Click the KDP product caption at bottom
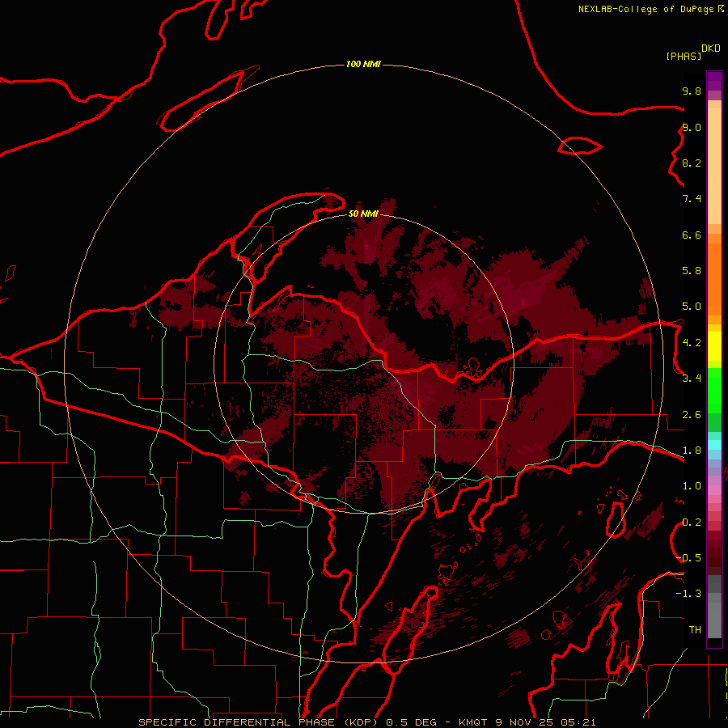The height and width of the screenshot is (728, 728). point(367,722)
